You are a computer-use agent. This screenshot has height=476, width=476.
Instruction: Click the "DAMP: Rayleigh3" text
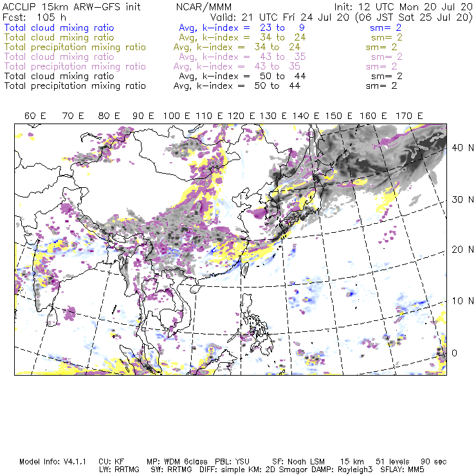pos(342,470)
